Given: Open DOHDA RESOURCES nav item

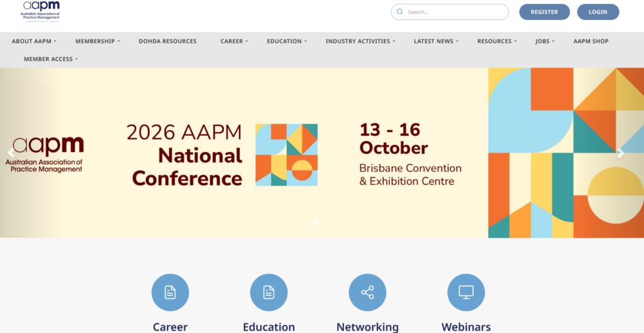Looking at the screenshot, I should (167, 41).
